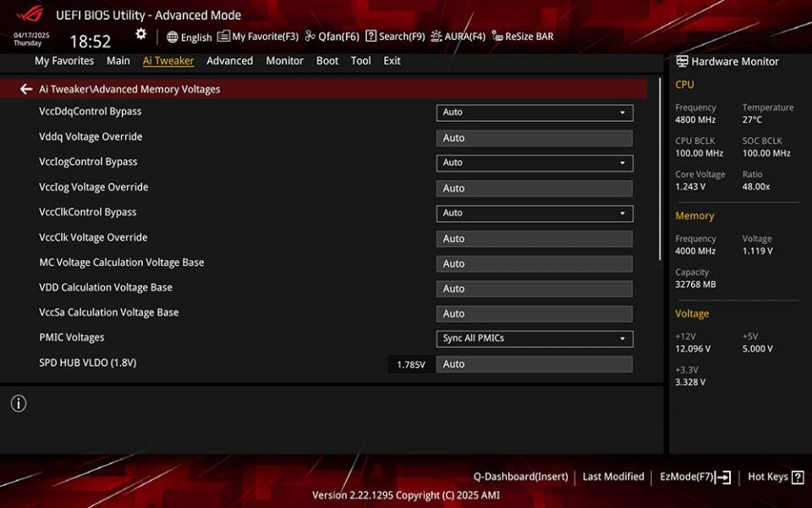Select Ai Tweaker tab

point(168,61)
